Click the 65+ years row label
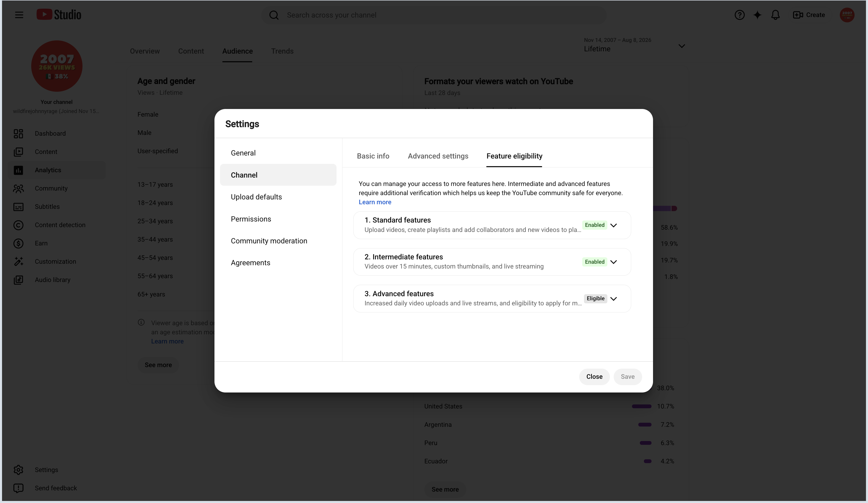The height and width of the screenshot is (503, 868). [x=151, y=294]
